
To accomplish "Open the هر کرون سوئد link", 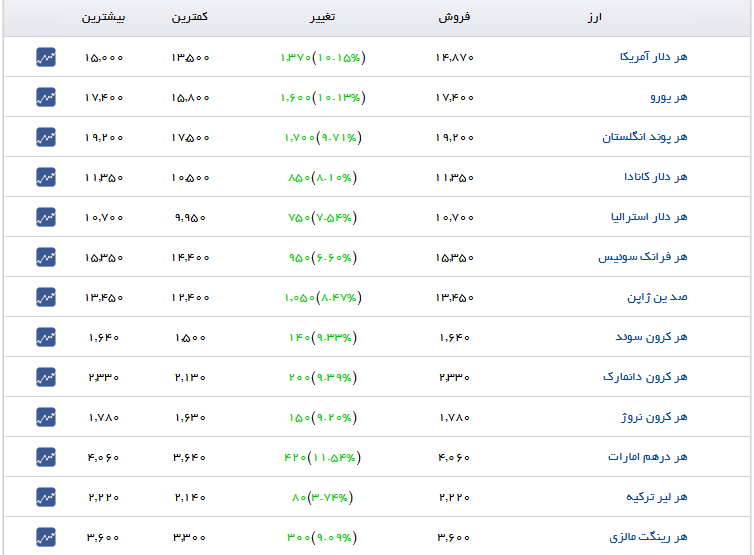I will click(652, 337).
